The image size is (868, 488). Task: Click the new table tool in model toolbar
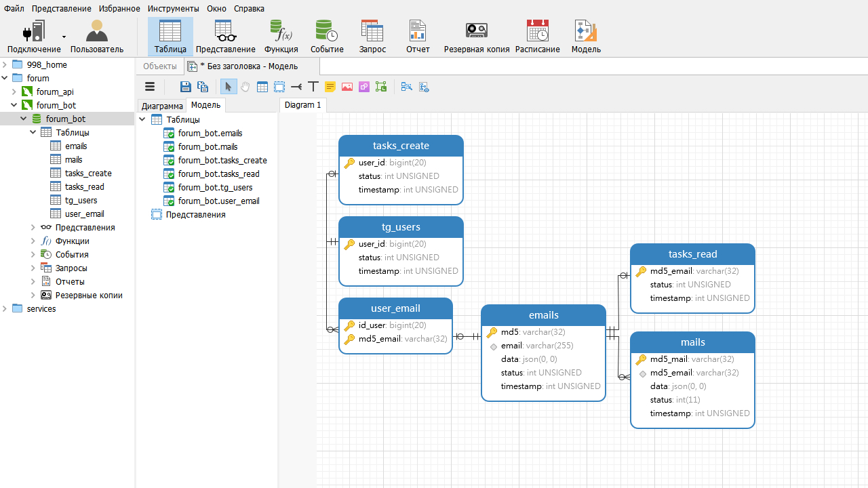pos(262,87)
